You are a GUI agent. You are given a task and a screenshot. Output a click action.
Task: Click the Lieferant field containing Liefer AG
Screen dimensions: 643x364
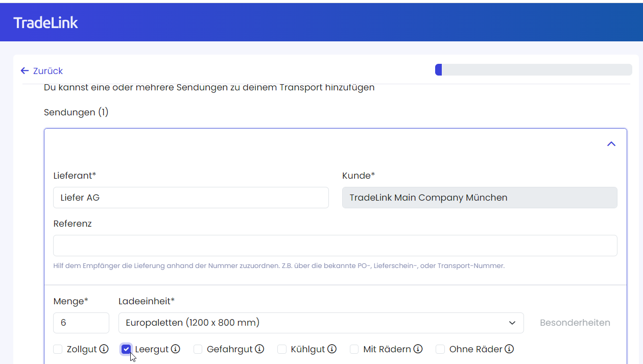coord(190,198)
